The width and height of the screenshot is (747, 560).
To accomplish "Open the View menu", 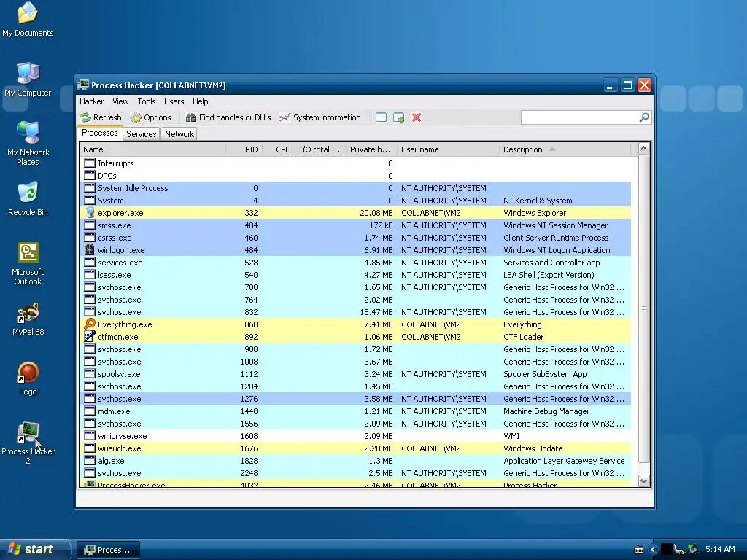I will point(120,101).
